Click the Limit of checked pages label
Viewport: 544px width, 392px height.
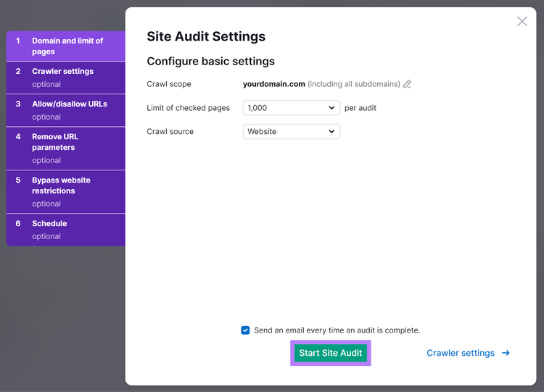pyautogui.click(x=188, y=108)
